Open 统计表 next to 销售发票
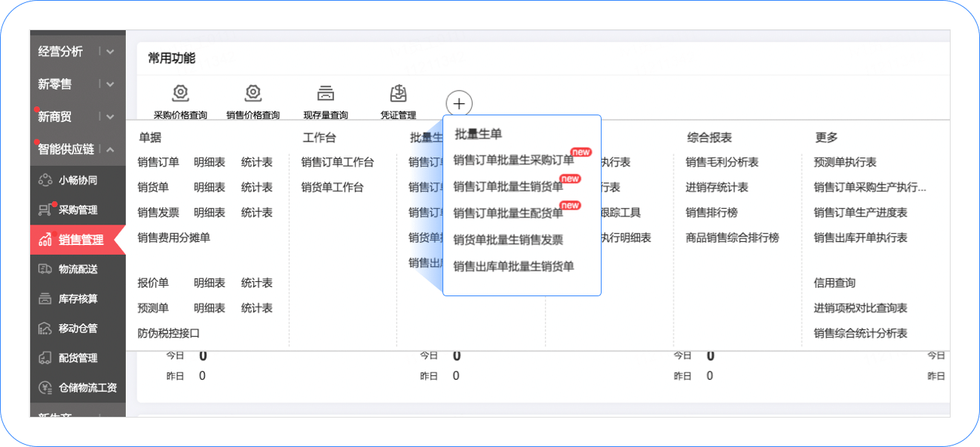The image size is (980, 447). 257,213
